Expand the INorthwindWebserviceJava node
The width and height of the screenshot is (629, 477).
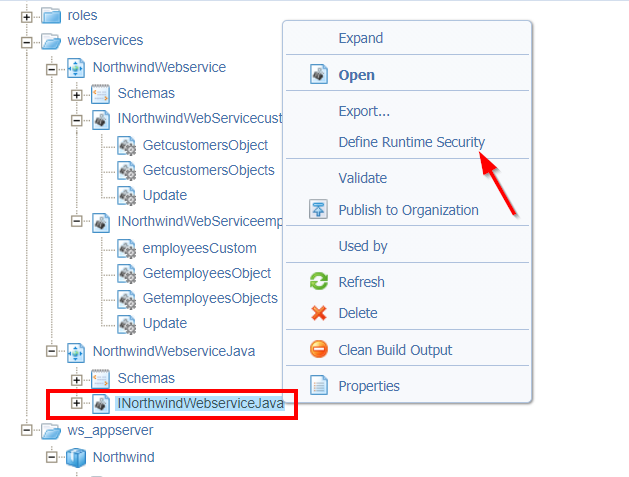[x=76, y=403]
